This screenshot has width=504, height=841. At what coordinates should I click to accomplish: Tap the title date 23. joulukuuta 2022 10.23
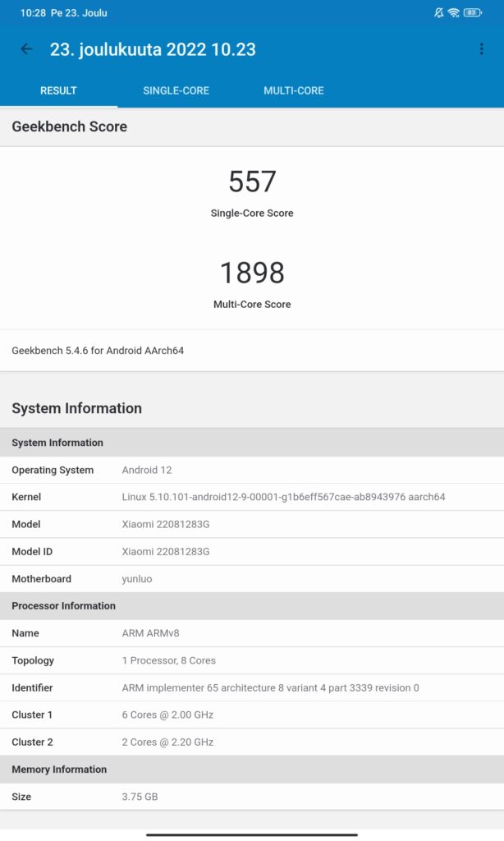pyautogui.click(x=153, y=50)
